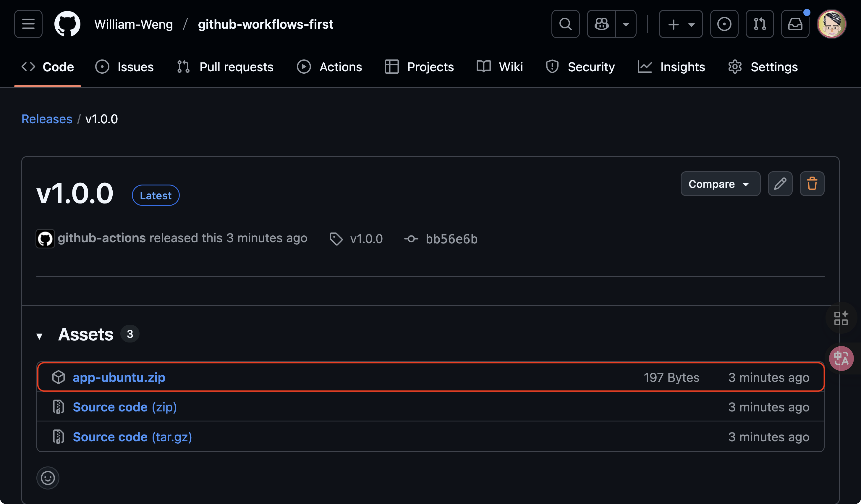Image resolution: width=861 pixels, height=504 pixels.
Task: Click the Releases breadcrumb link
Action: click(47, 119)
